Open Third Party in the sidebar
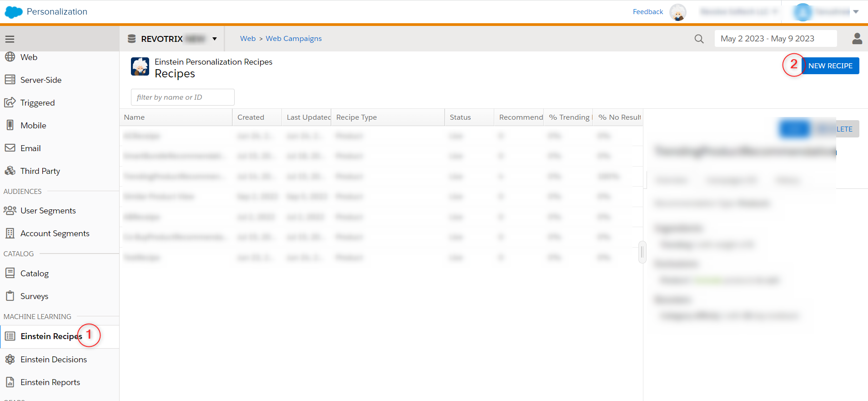This screenshot has width=868, height=401. [x=40, y=171]
